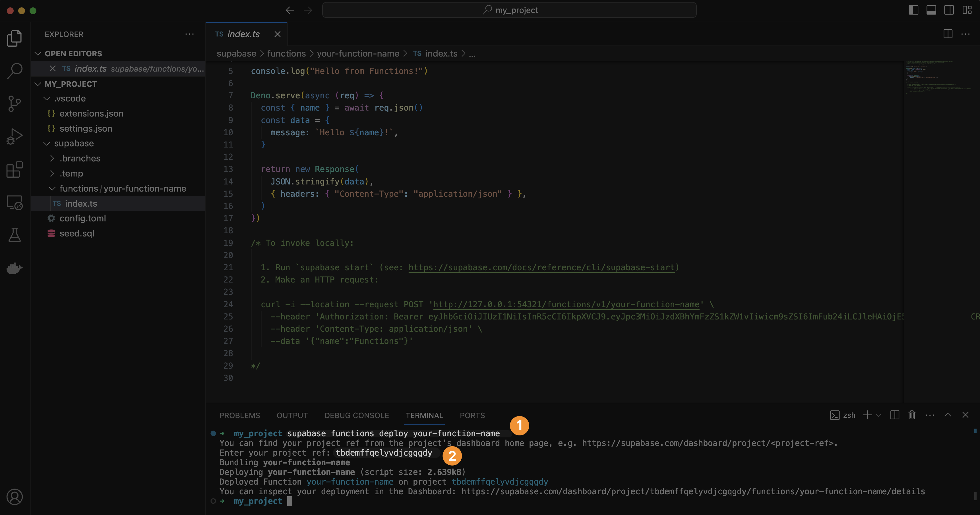Open the terminal launch profile dropdown

pyautogui.click(x=879, y=415)
